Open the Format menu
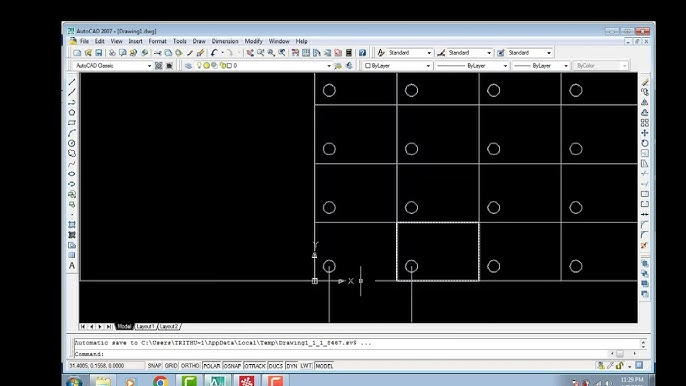Viewport: 686px width, 386px height. coord(158,41)
